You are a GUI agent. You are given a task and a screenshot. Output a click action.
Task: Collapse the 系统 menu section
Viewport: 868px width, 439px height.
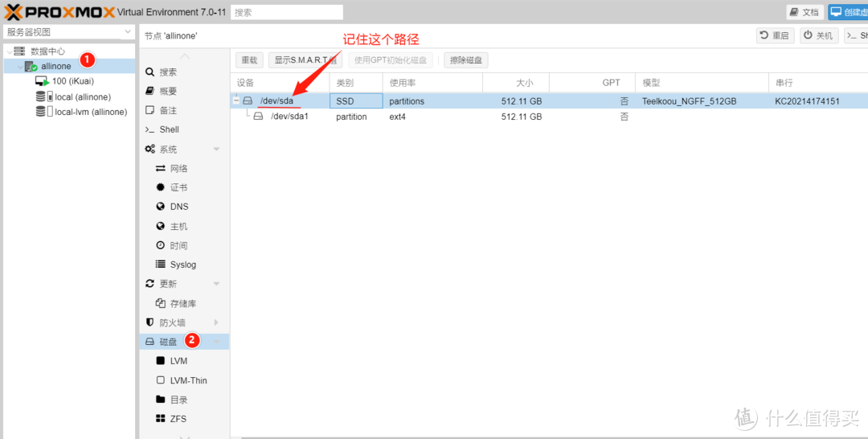216,150
